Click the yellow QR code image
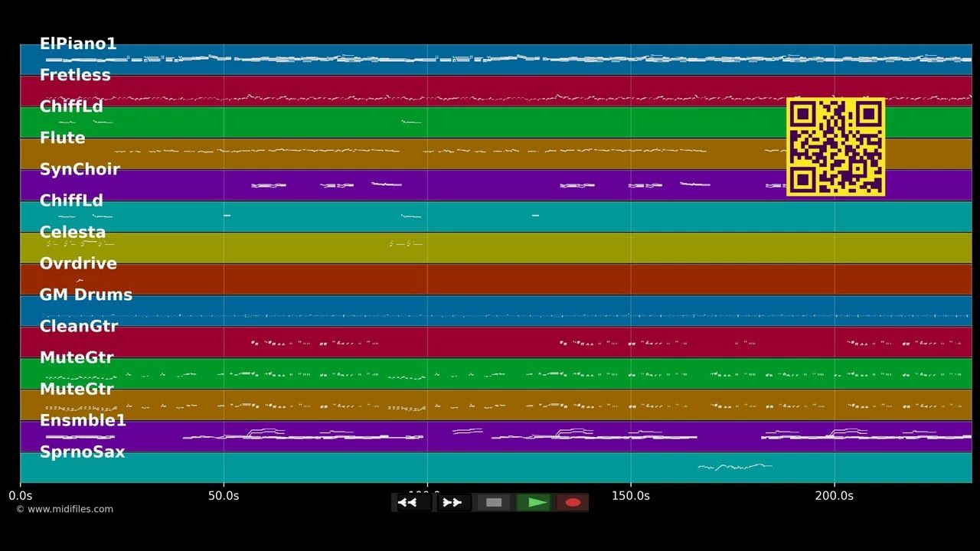The image size is (980, 551). [x=836, y=147]
